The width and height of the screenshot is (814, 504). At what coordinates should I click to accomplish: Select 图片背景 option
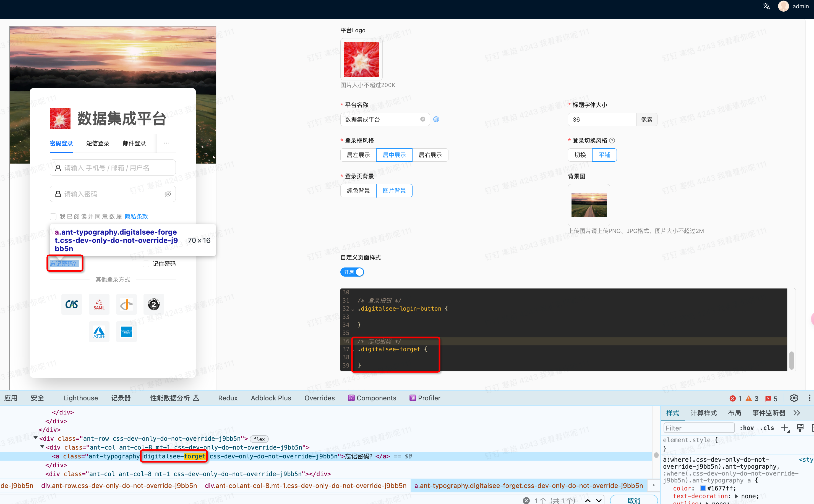394,191
